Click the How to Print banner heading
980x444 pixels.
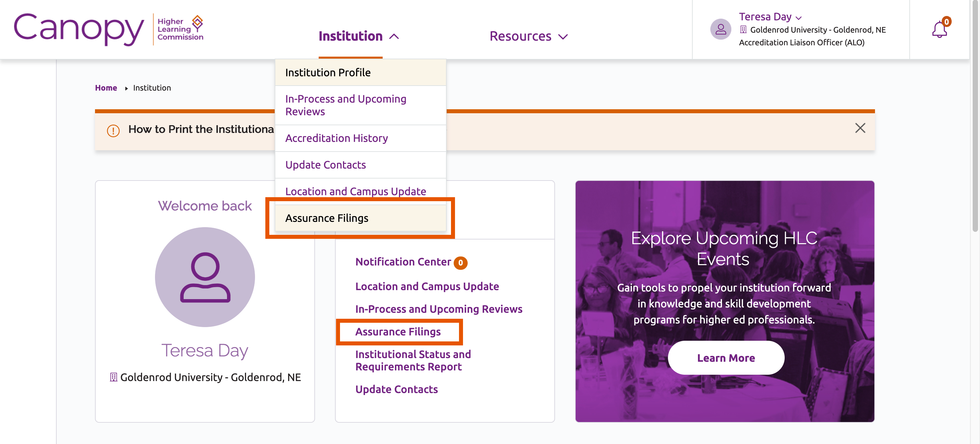click(x=201, y=129)
